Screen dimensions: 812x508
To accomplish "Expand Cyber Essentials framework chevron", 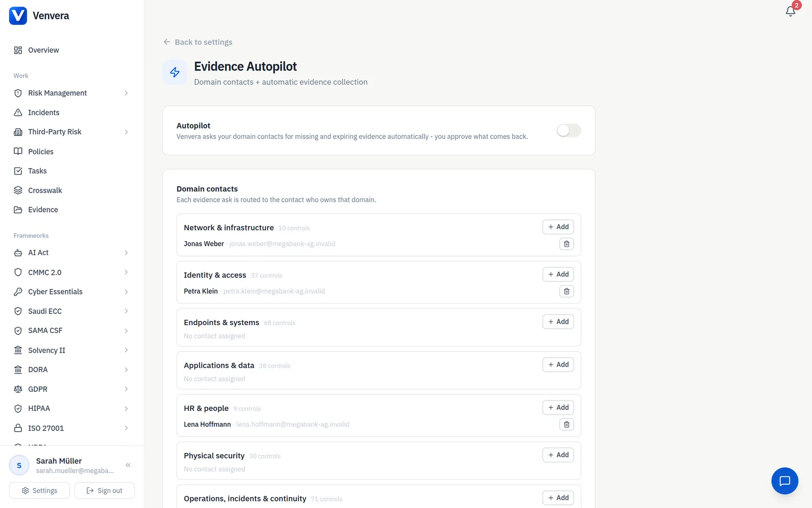I will click(x=126, y=292).
